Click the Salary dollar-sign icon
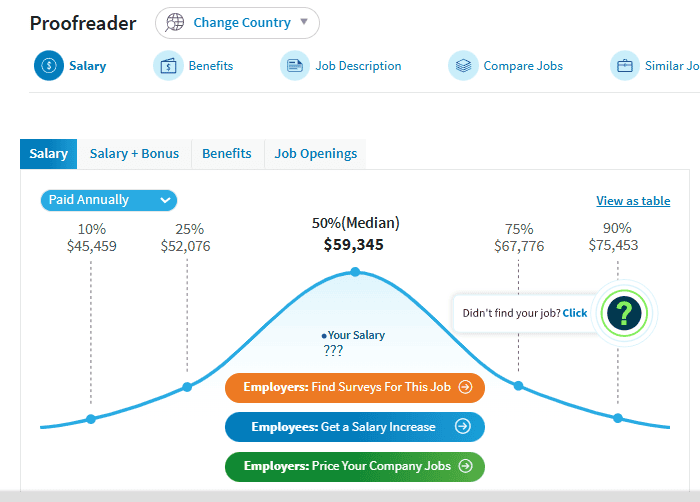The height and width of the screenshot is (502, 700). pos(48,66)
